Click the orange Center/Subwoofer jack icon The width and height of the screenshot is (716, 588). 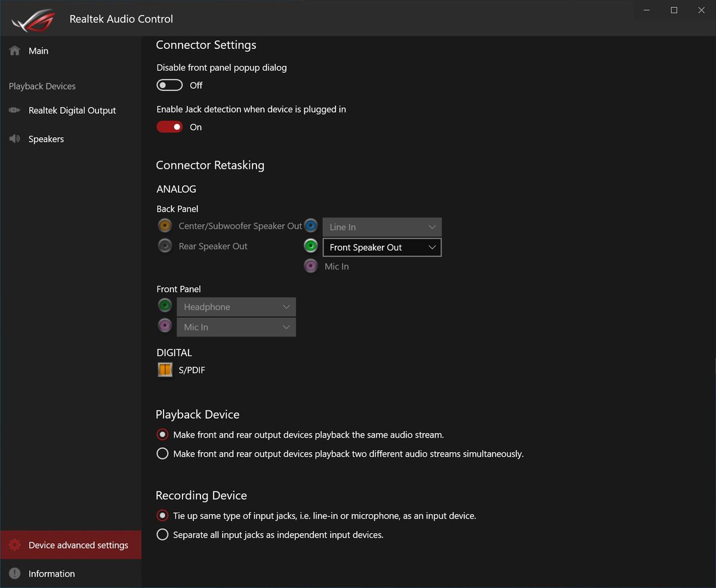(165, 226)
